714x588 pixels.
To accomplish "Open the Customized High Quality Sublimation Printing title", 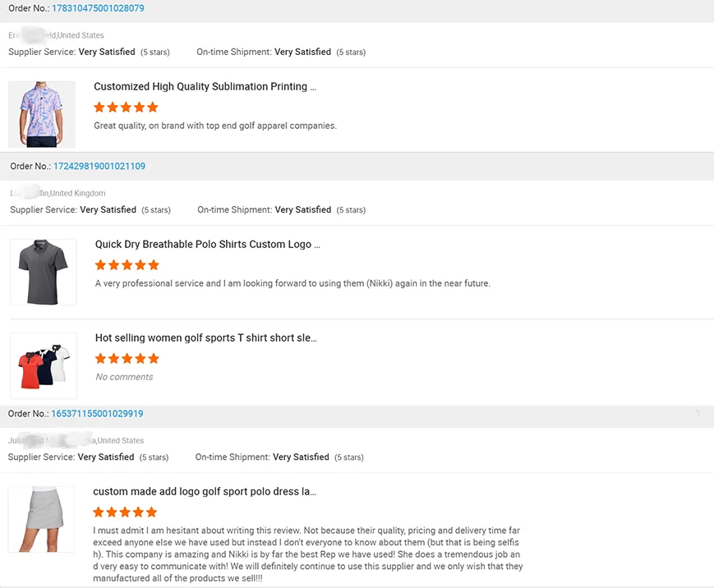I will tap(205, 86).
